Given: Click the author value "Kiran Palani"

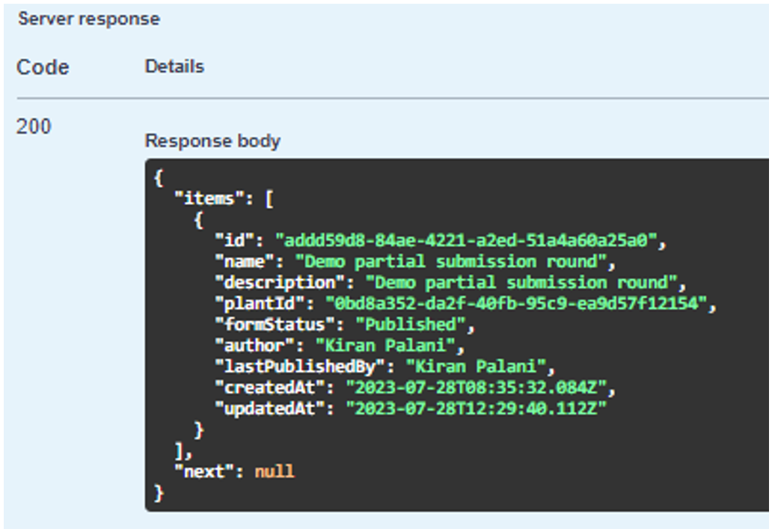Looking at the screenshot, I should point(389,346).
